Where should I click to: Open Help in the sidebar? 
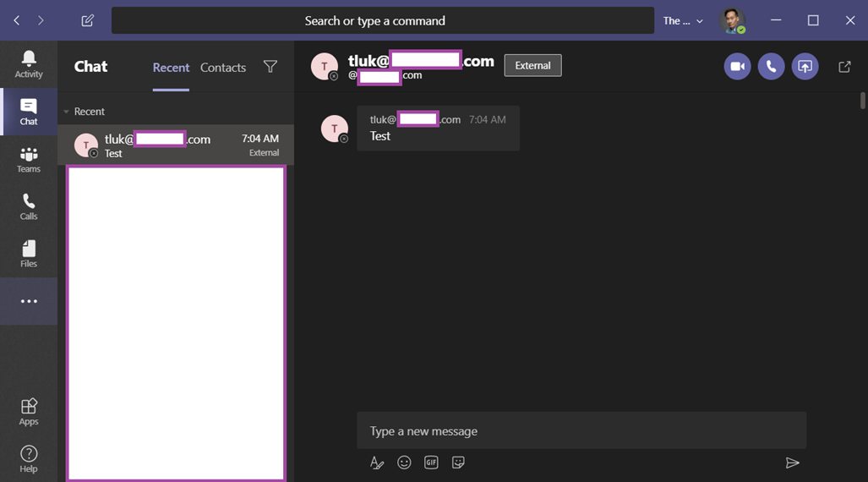point(29,459)
